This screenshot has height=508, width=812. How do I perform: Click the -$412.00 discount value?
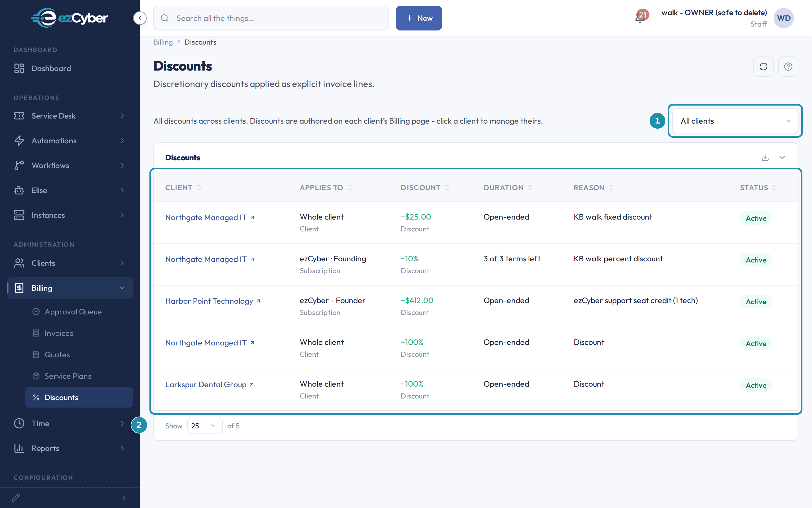[x=417, y=300]
